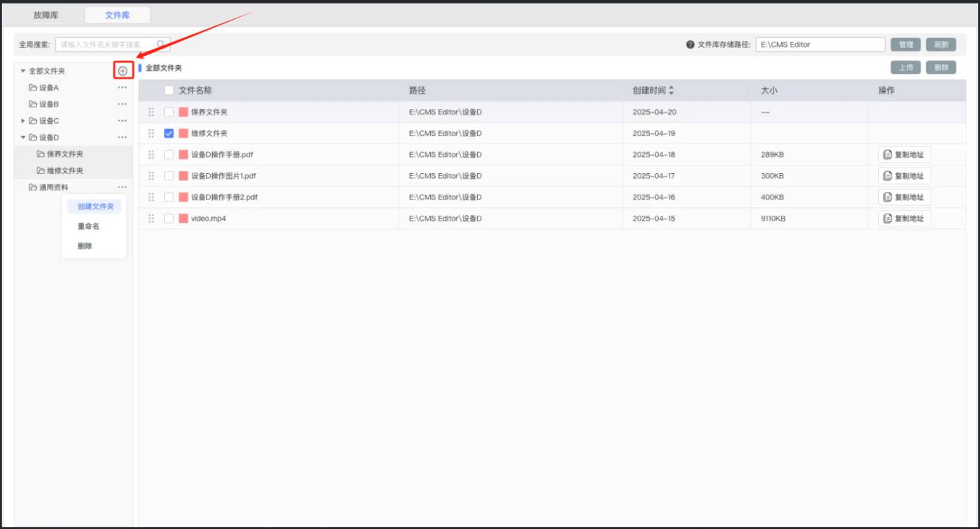Image resolution: width=980 pixels, height=529 pixels.
Task: Open the more options dots for 设备A
Action: 122,88
